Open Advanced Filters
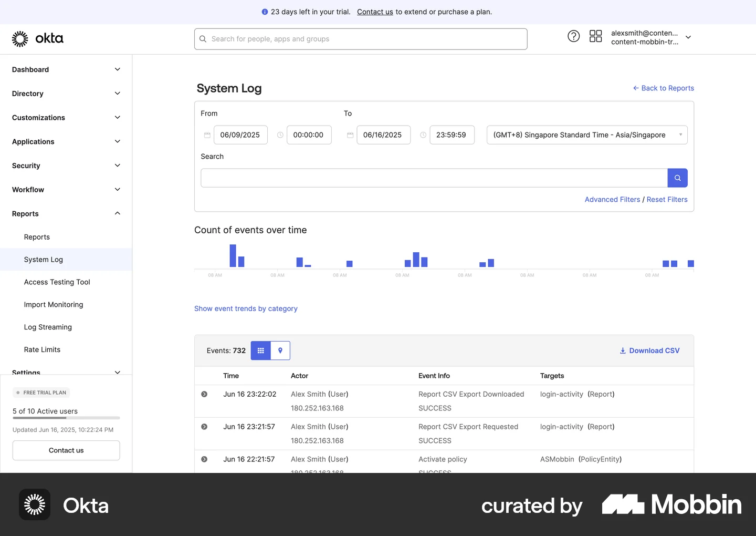Viewport: 756px width, 536px height. (x=612, y=200)
